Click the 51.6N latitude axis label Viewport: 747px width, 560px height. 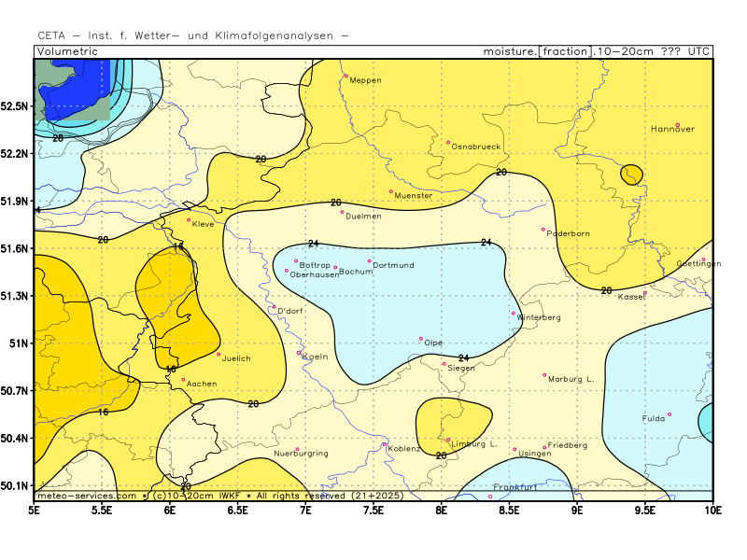point(14,248)
